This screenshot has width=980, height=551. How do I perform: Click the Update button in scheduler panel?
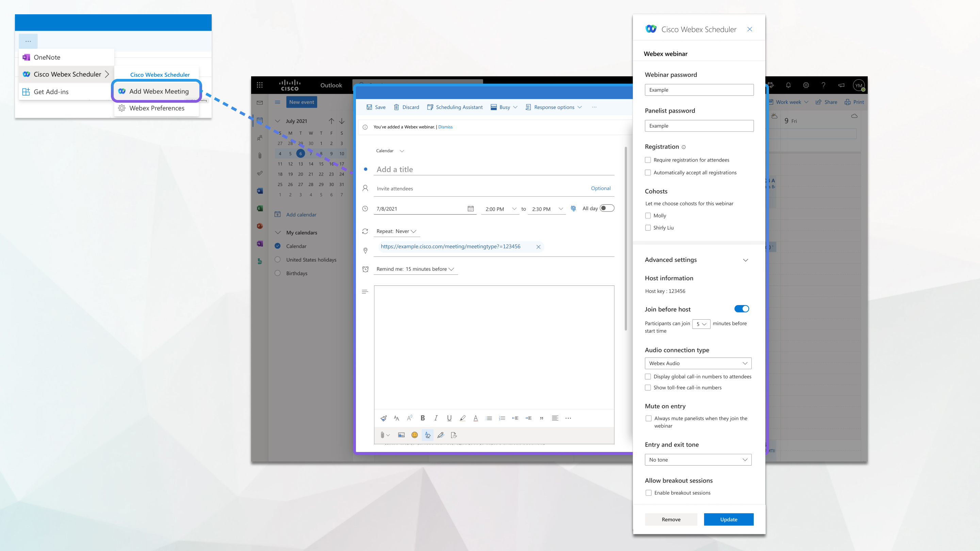[728, 519]
